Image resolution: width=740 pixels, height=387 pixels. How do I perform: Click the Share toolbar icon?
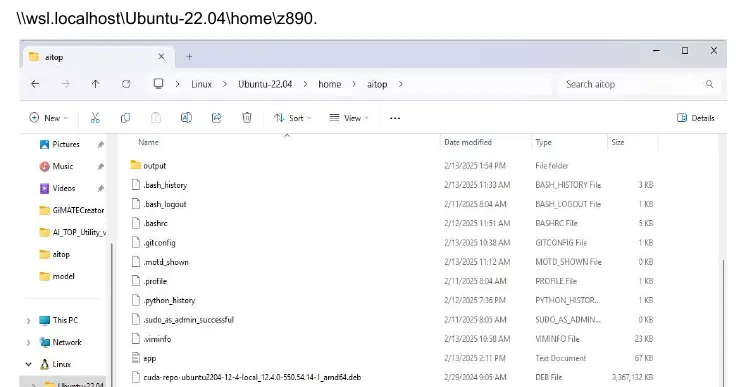[x=217, y=118]
